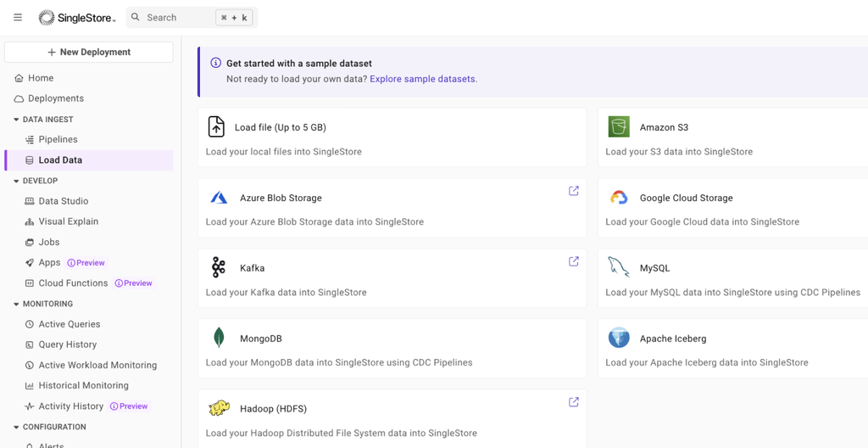The height and width of the screenshot is (448, 868).
Task: Click the Deployments cloud icon
Action: [x=19, y=98]
